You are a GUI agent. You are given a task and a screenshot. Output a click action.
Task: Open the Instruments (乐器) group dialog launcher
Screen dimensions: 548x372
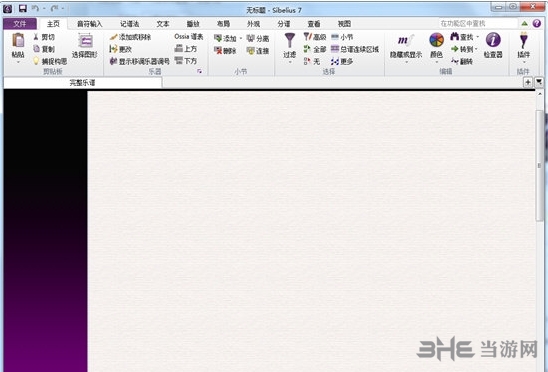(x=200, y=71)
